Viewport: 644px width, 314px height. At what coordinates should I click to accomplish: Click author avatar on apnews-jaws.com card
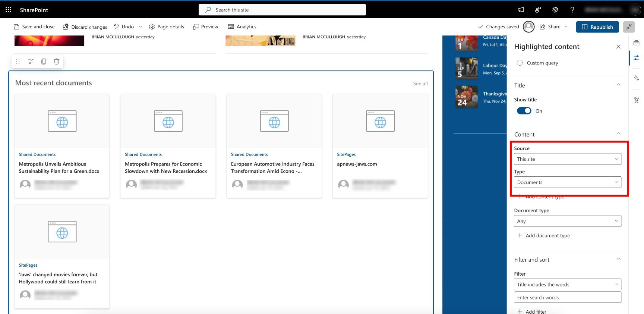pos(343,184)
